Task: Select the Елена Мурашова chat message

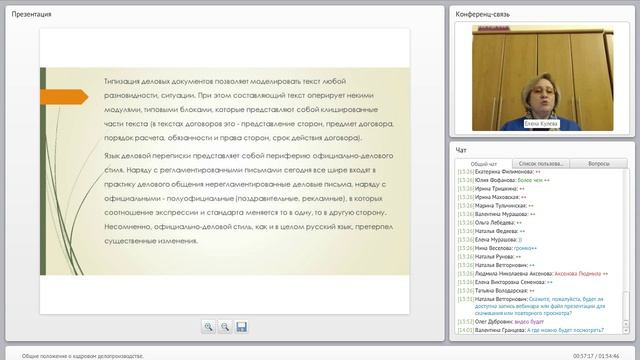Action: click(x=489, y=240)
